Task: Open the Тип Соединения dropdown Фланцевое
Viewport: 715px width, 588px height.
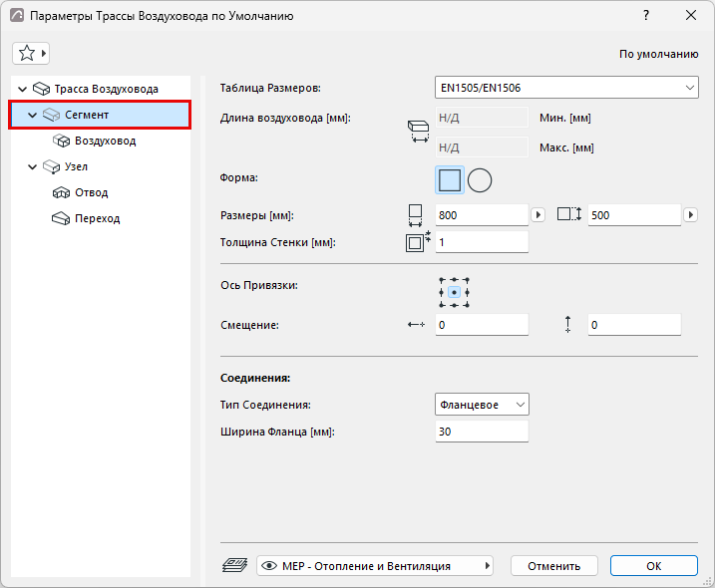Action: click(482, 405)
